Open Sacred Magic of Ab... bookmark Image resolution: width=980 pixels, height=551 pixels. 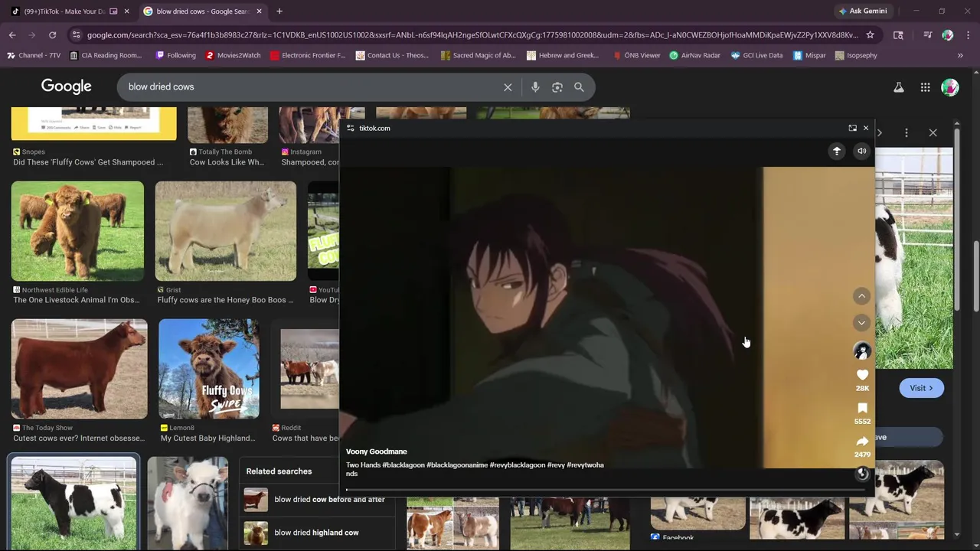click(479, 55)
